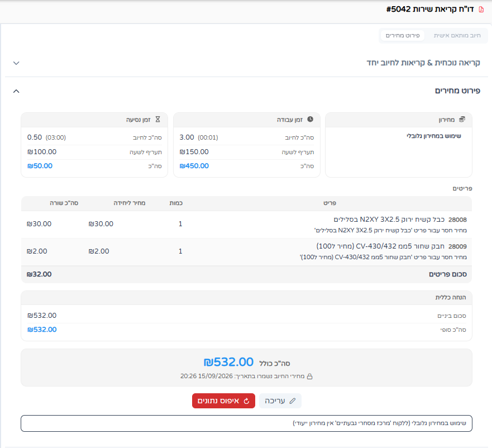
Task: Click the ₪50.00 travel time total
Action: (x=40, y=166)
